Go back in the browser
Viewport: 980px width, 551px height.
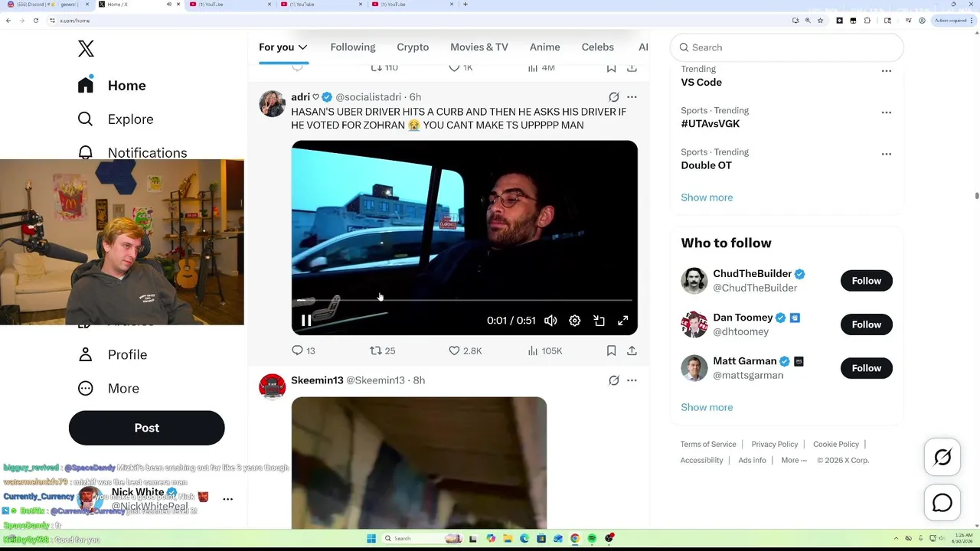8,21
